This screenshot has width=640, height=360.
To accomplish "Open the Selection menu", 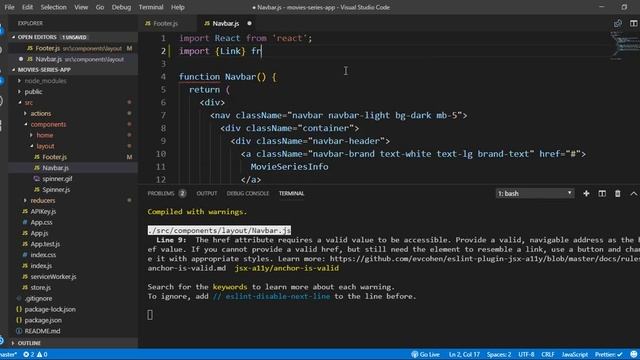I will (53, 7).
